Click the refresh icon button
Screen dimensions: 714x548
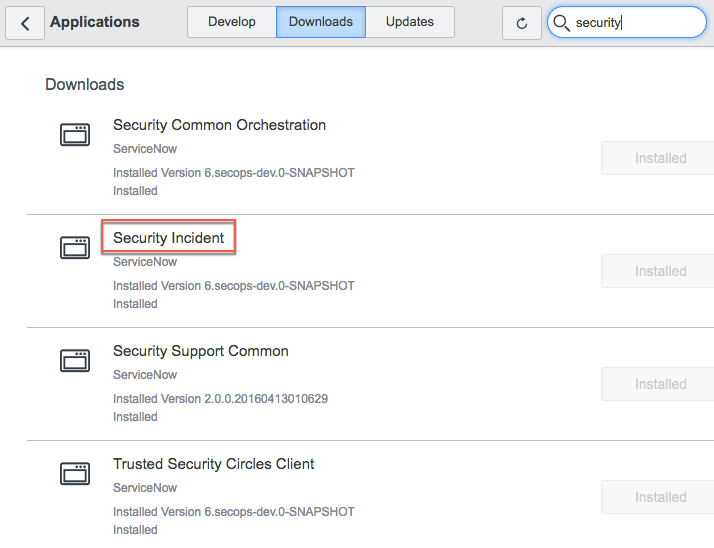point(522,23)
